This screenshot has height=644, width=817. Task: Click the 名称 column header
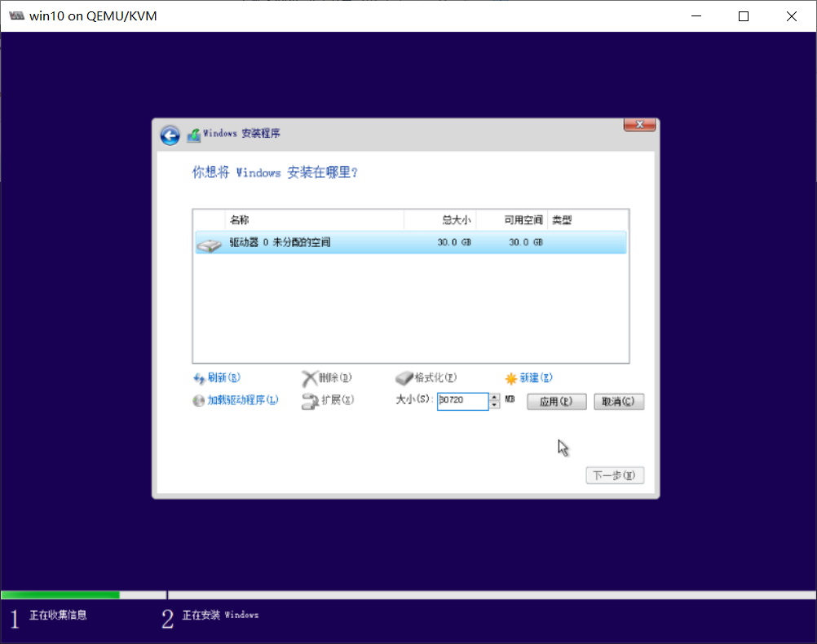(x=314, y=220)
